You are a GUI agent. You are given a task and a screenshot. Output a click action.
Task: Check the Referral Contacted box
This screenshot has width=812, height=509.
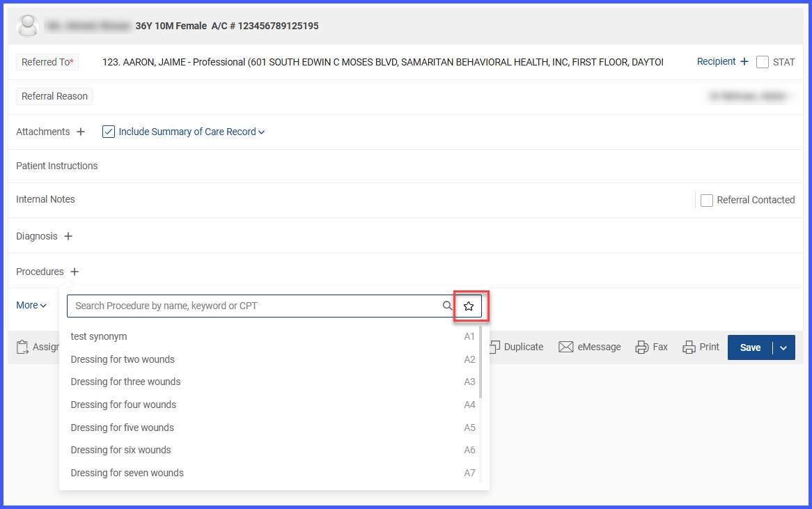click(706, 201)
